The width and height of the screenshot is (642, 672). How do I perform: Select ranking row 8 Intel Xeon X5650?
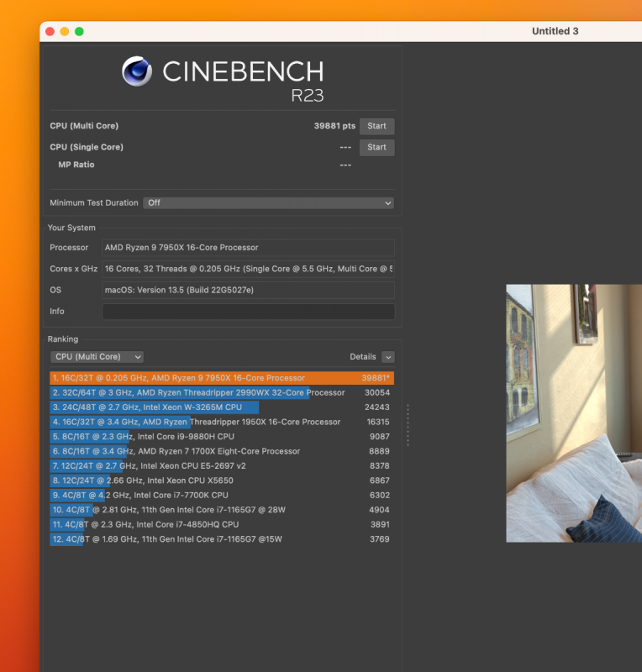point(222,480)
